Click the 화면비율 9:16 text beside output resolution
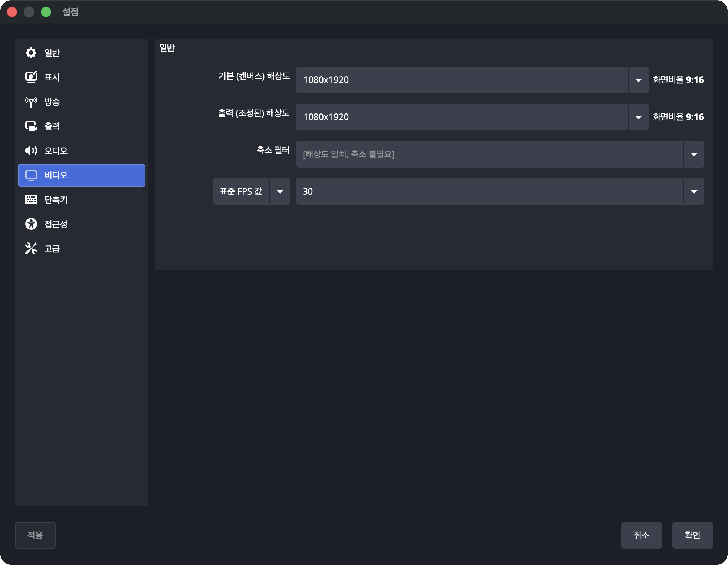Screen dimensions: 728x565 point(678,117)
